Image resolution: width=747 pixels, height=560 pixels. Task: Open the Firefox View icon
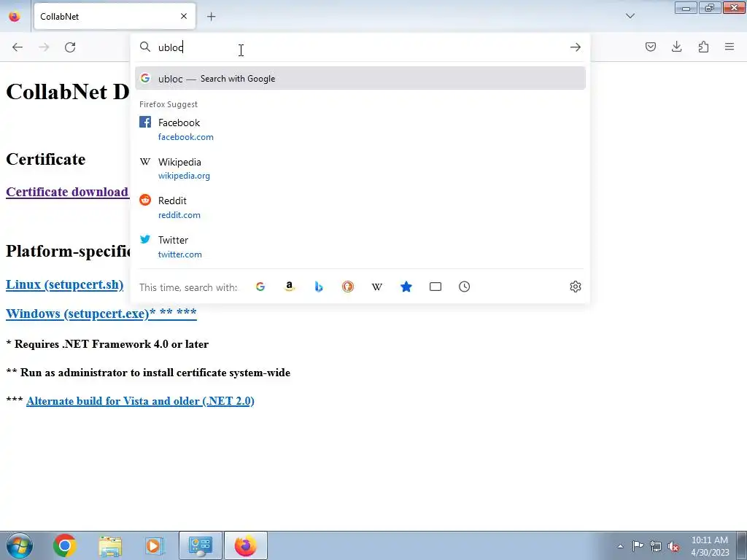15,17
